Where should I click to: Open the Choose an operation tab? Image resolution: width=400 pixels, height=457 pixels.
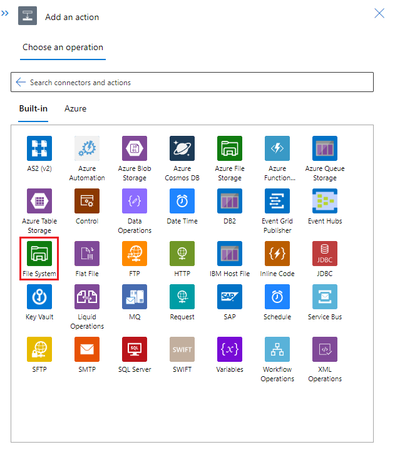click(x=63, y=47)
